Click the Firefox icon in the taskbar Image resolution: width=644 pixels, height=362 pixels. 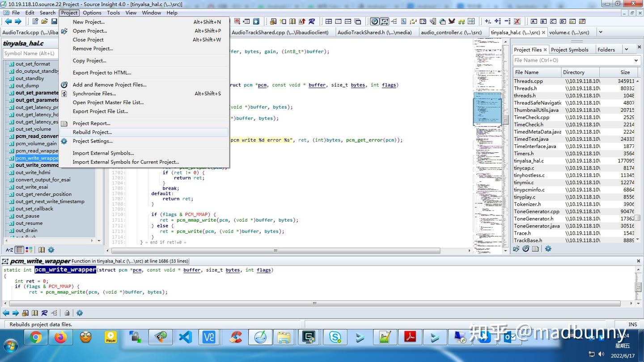[x=60, y=337]
